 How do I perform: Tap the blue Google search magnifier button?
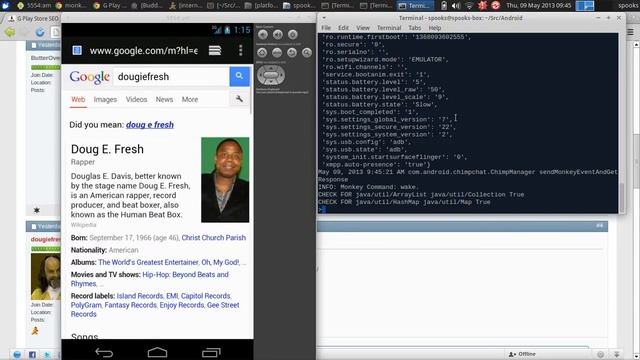pos(239,76)
